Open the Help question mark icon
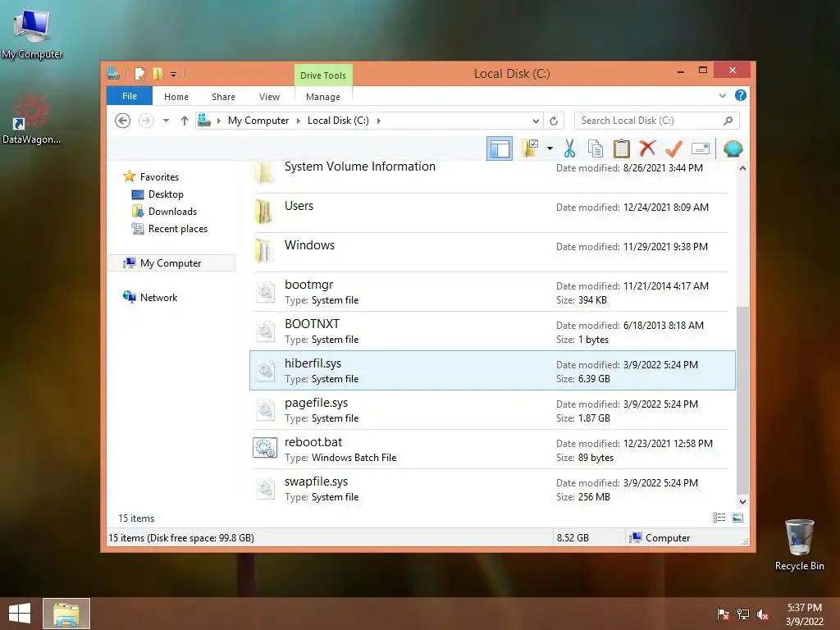840x630 pixels. [x=741, y=95]
